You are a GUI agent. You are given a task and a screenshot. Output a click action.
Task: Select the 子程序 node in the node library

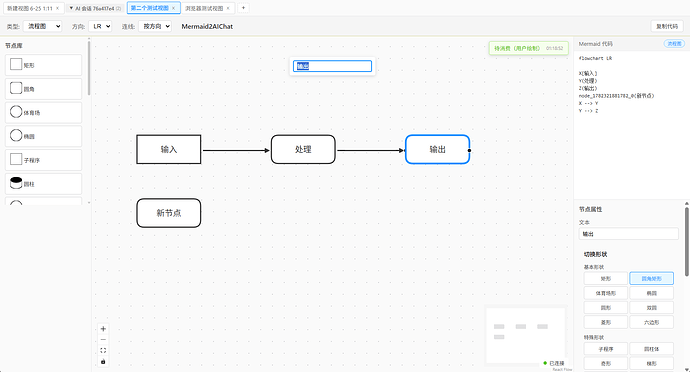tap(43, 160)
